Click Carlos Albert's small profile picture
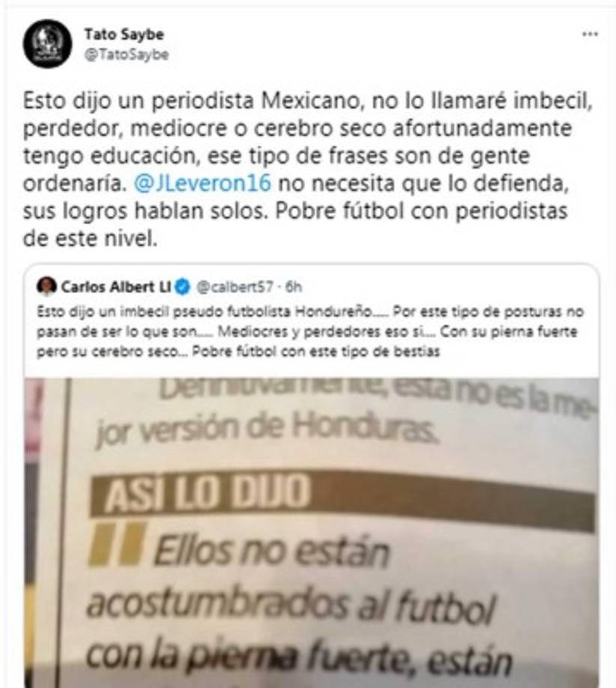 46,286
